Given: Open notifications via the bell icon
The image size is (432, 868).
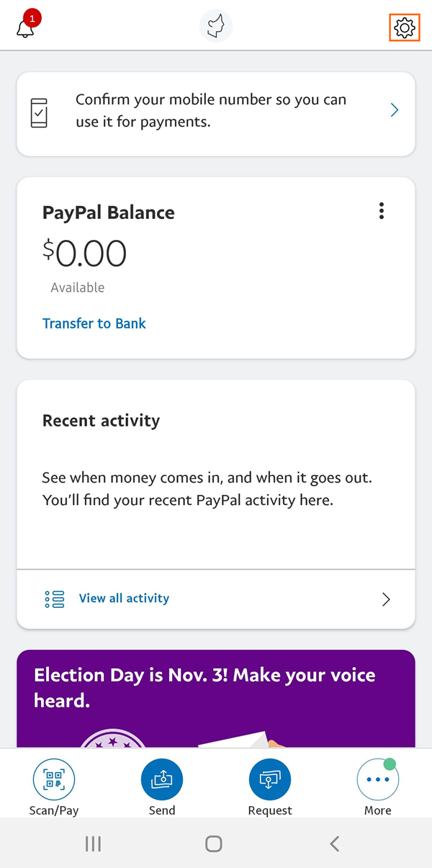Looking at the screenshot, I should point(25,27).
